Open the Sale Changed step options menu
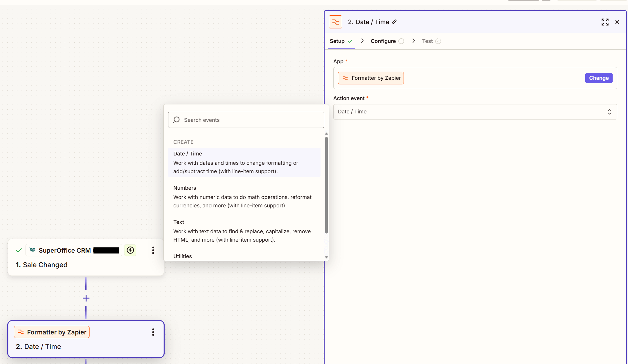Image resolution: width=628 pixels, height=364 pixels. point(153,250)
